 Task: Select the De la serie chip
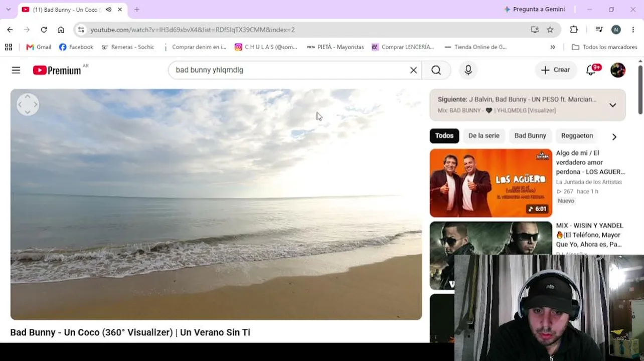point(484,136)
